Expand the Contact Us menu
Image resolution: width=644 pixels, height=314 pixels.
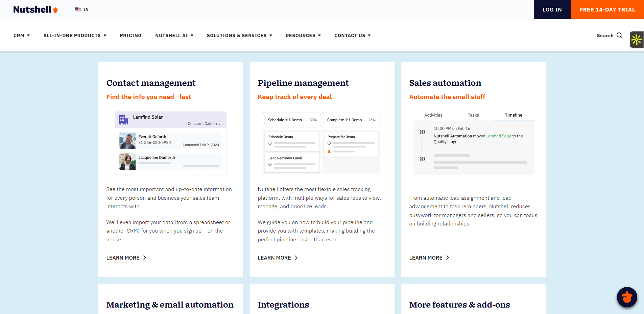(x=353, y=35)
